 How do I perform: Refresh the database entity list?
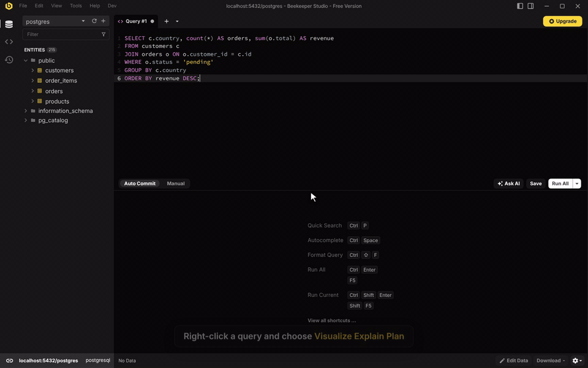pyautogui.click(x=94, y=21)
